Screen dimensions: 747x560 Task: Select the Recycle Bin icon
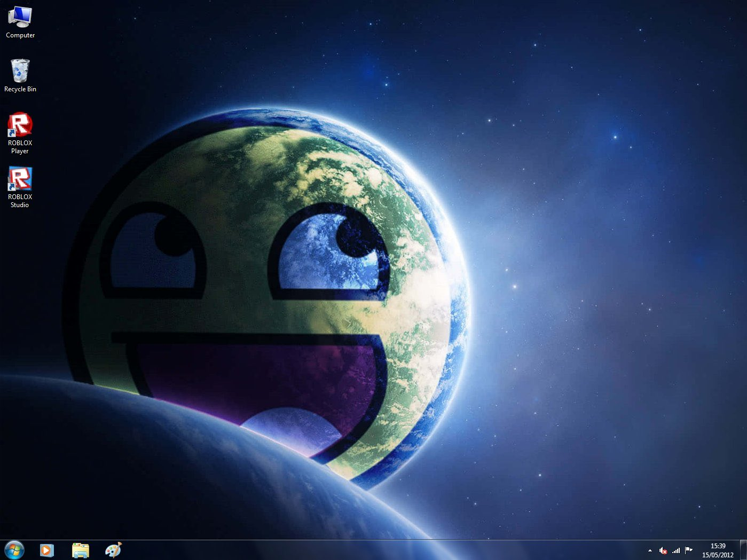[x=20, y=75]
